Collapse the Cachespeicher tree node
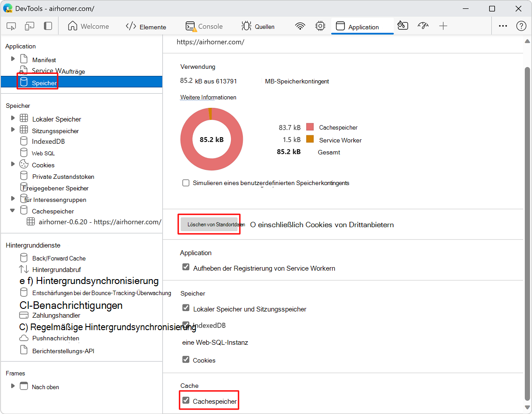The width and height of the screenshot is (532, 414). tap(13, 210)
